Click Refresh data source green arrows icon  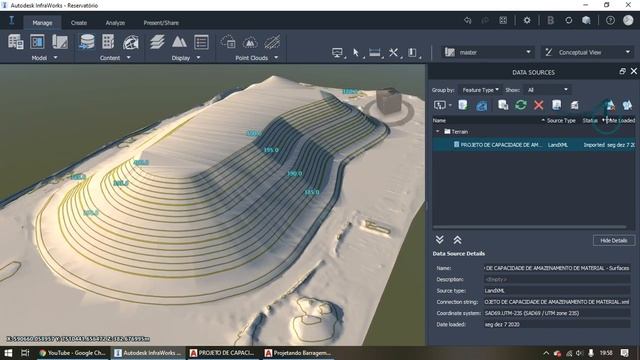point(521,105)
